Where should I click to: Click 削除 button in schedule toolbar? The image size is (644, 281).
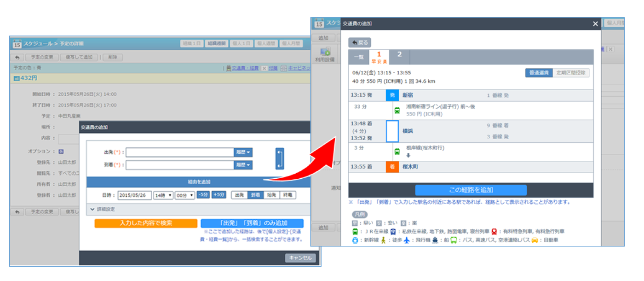click(x=113, y=58)
